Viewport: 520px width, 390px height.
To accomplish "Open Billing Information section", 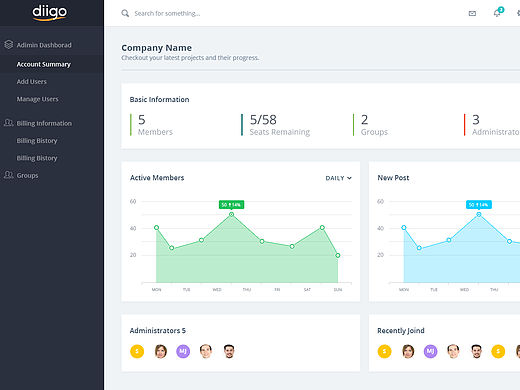I will [44, 123].
